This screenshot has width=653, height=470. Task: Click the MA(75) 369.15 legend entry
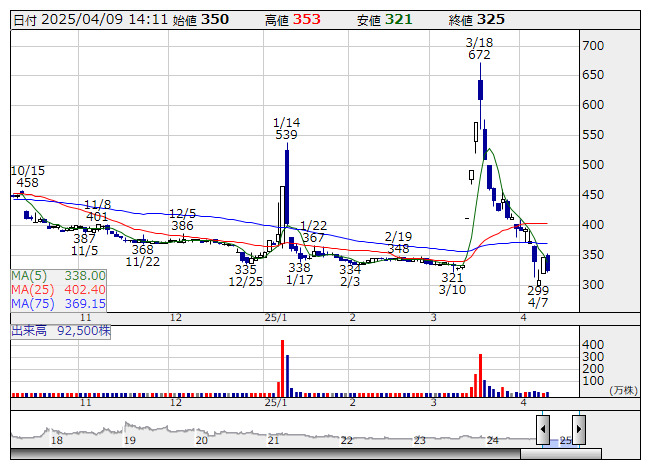click(x=58, y=303)
